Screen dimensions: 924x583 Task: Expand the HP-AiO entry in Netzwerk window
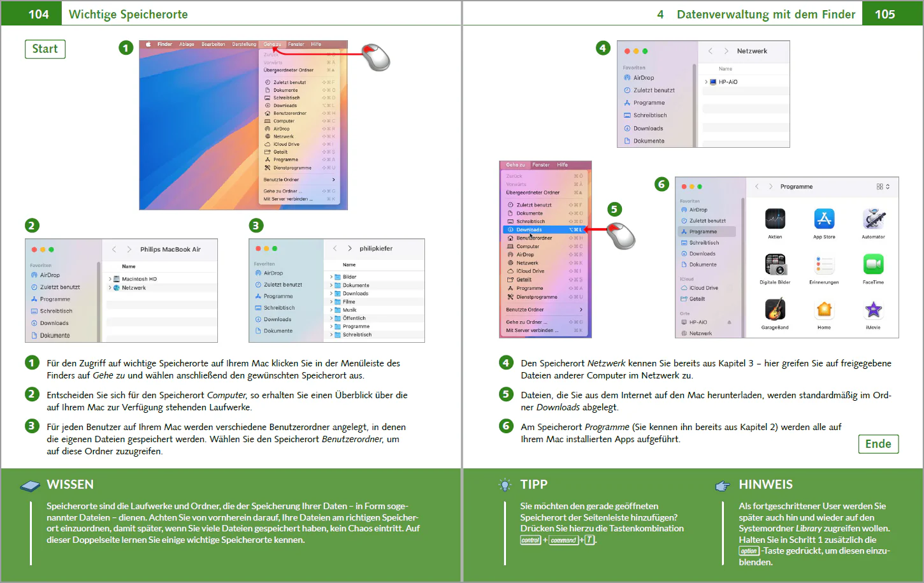706,82
